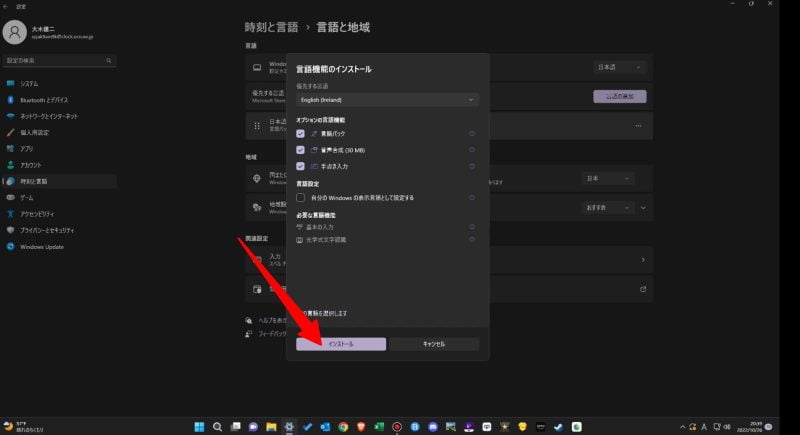Open the 日本語 display language dropdown

tap(620, 67)
